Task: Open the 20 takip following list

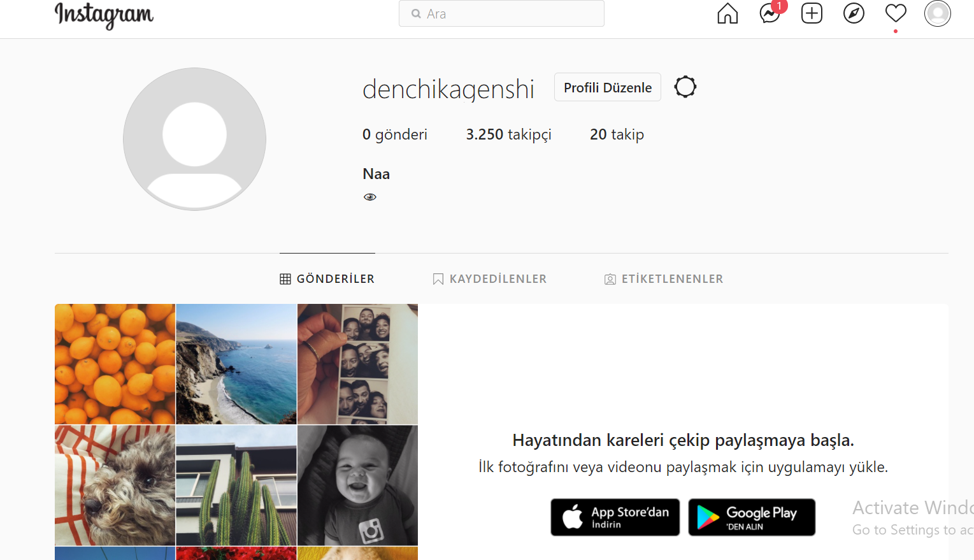Action: click(x=617, y=134)
